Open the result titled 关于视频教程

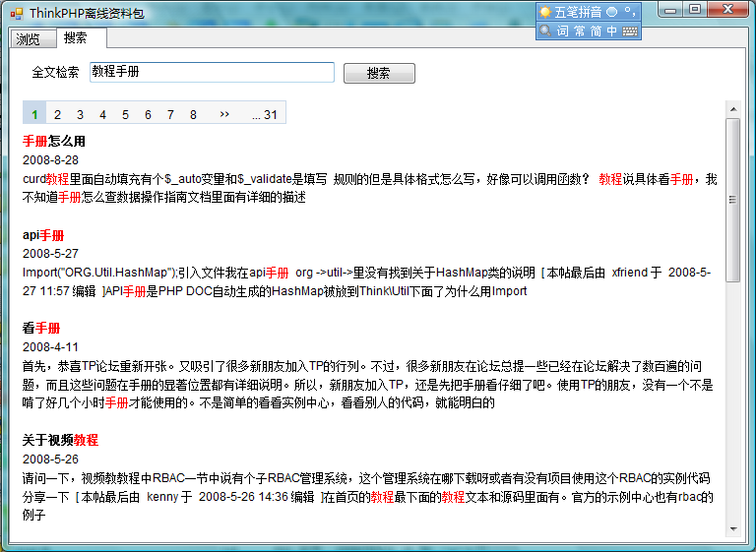coord(60,440)
